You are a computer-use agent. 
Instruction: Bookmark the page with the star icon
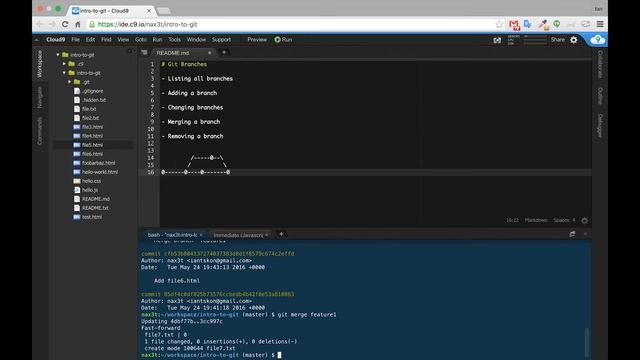499,24
